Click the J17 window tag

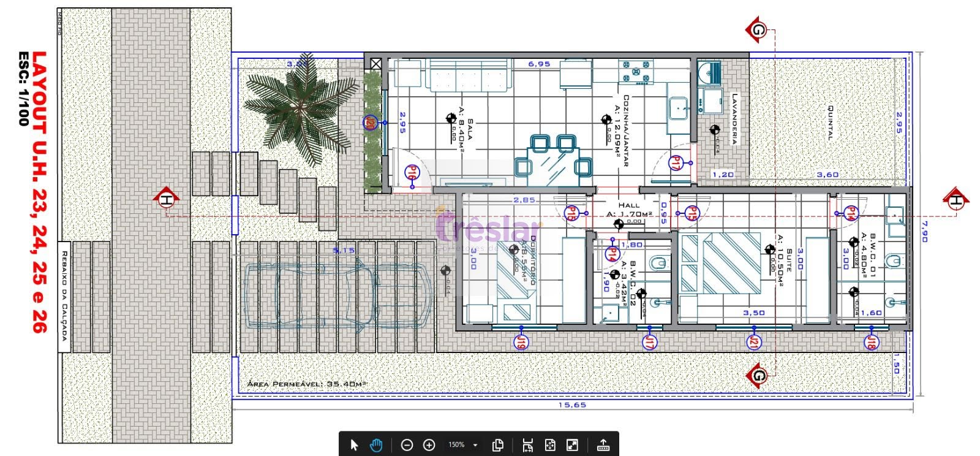(649, 343)
